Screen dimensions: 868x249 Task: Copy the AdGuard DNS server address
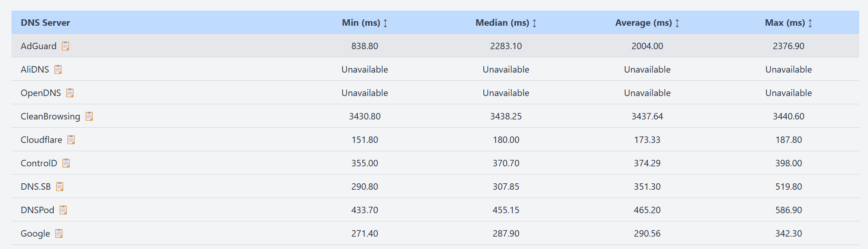(66, 46)
